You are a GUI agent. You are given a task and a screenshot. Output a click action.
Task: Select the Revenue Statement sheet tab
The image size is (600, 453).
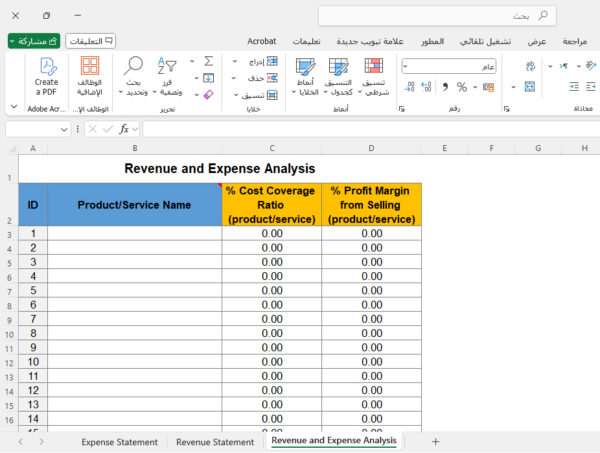click(215, 441)
